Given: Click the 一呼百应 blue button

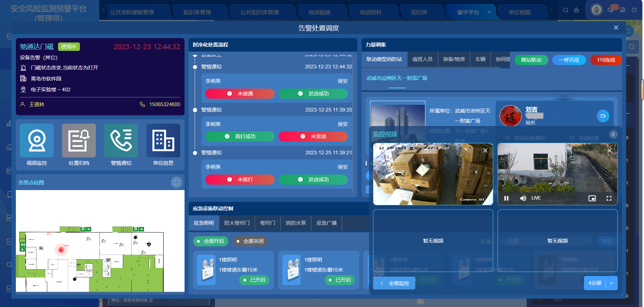Looking at the screenshot, I should coord(569,60).
